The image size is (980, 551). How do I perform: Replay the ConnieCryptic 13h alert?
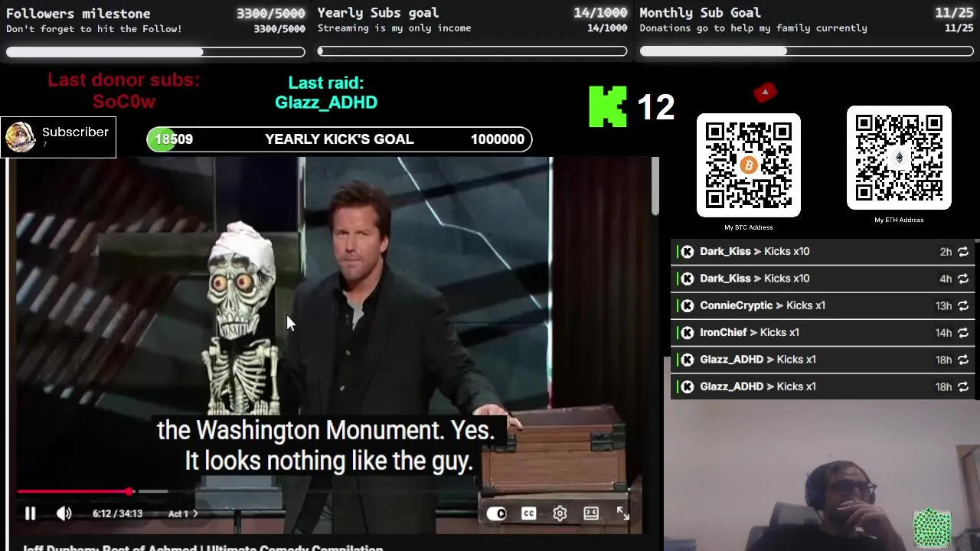pos(963,305)
